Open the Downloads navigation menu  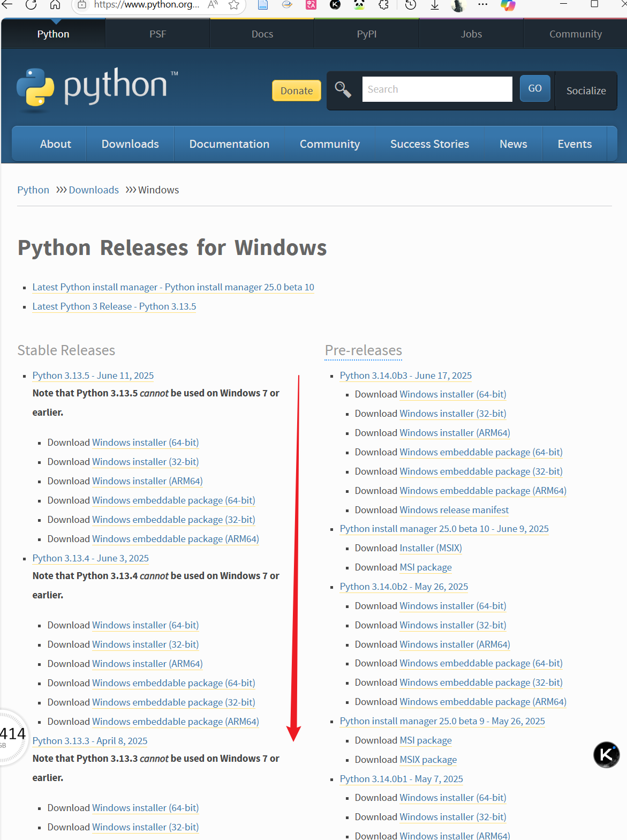point(130,144)
